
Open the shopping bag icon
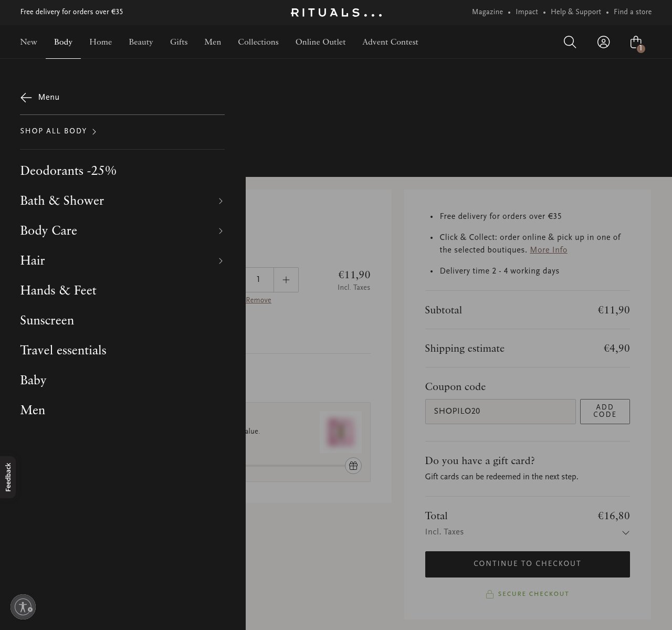pyautogui.click(x=636, y=43)
